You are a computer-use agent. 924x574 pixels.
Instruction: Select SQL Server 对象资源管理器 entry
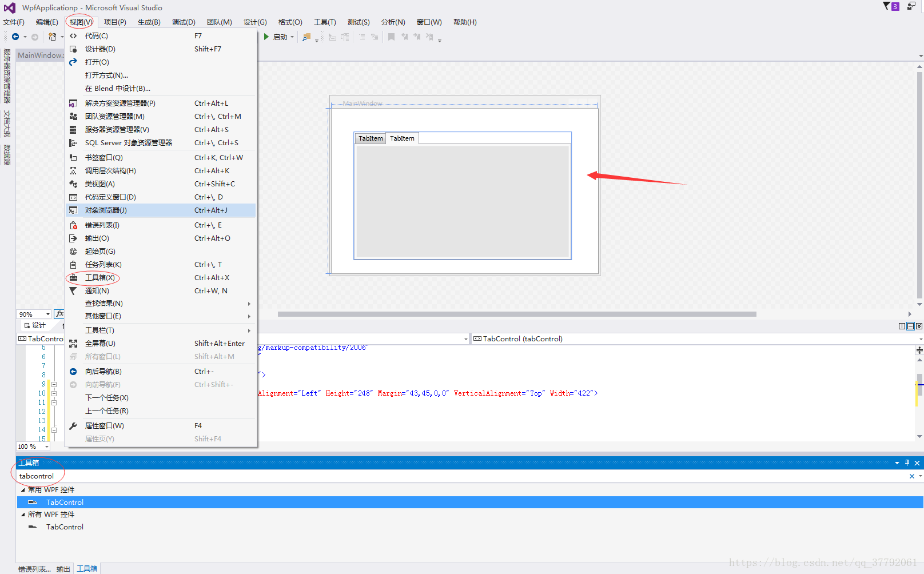point(161,142)
